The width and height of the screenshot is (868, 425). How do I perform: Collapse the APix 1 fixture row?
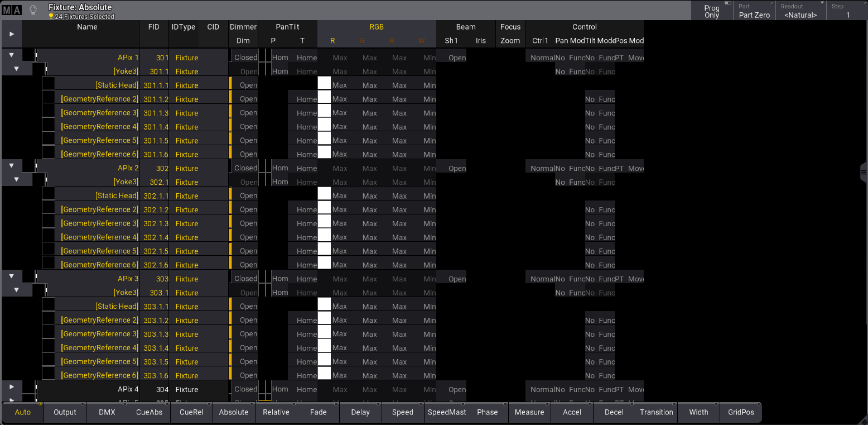point(12,55)
